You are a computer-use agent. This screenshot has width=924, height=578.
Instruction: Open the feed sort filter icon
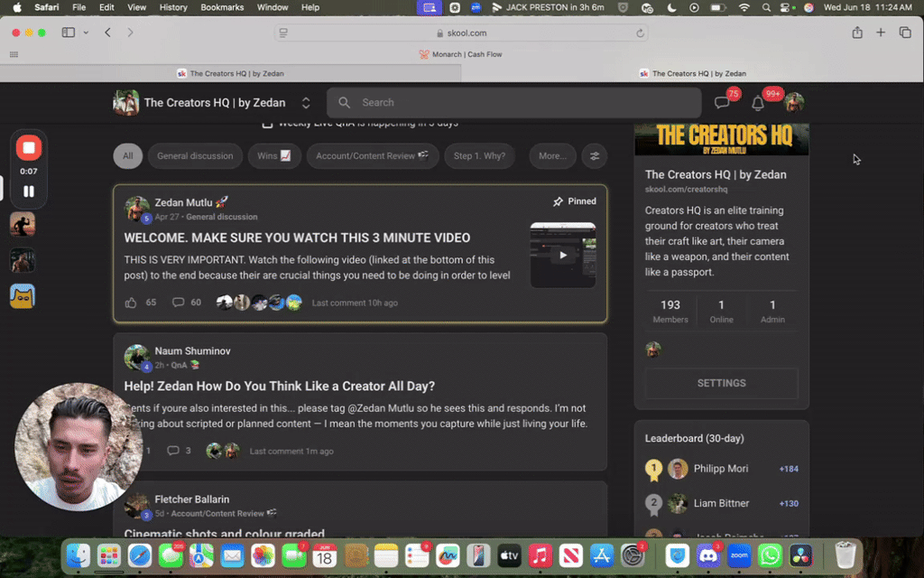[595, 156]
